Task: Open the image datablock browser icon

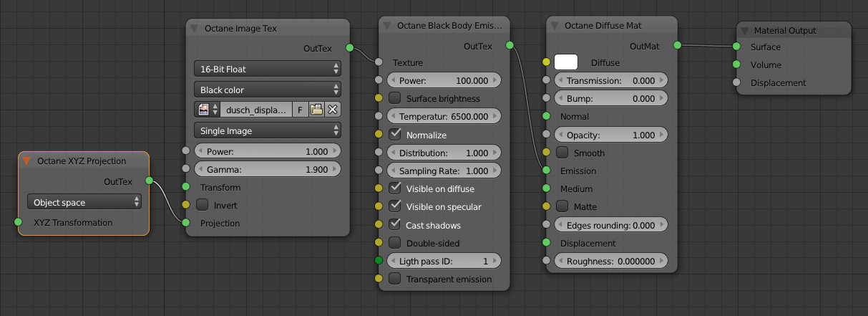Action: tap(208, 110)
